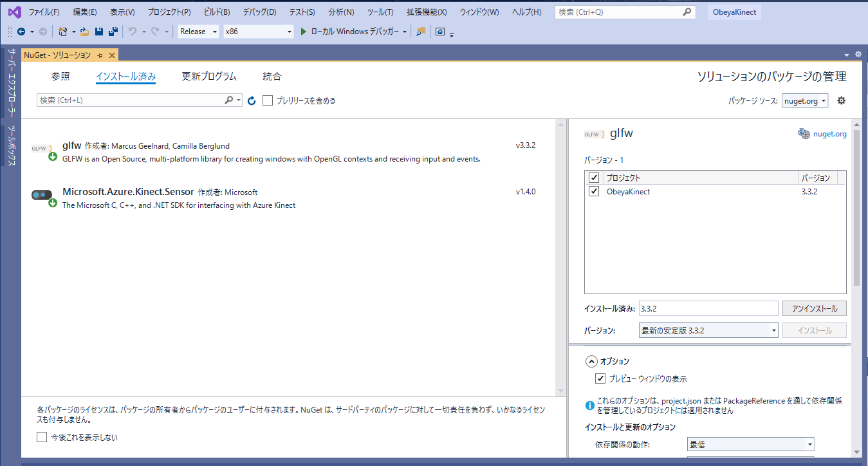Close the NuGet solution tab
The height and width of the screenshot is (466, 868).
(111, 55)
